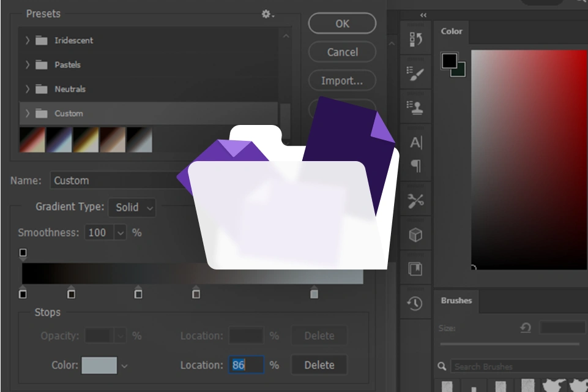Click the gradient Name field

120,180
